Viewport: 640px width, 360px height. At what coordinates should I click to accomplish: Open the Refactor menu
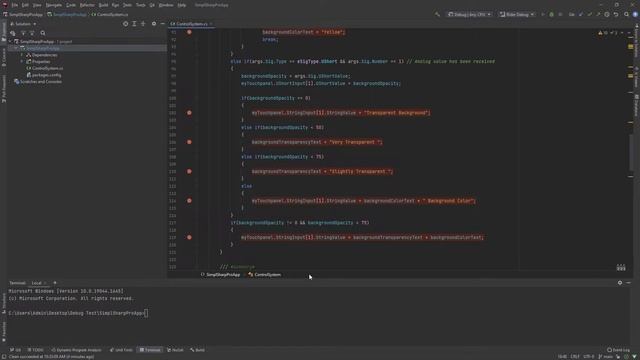87,5
